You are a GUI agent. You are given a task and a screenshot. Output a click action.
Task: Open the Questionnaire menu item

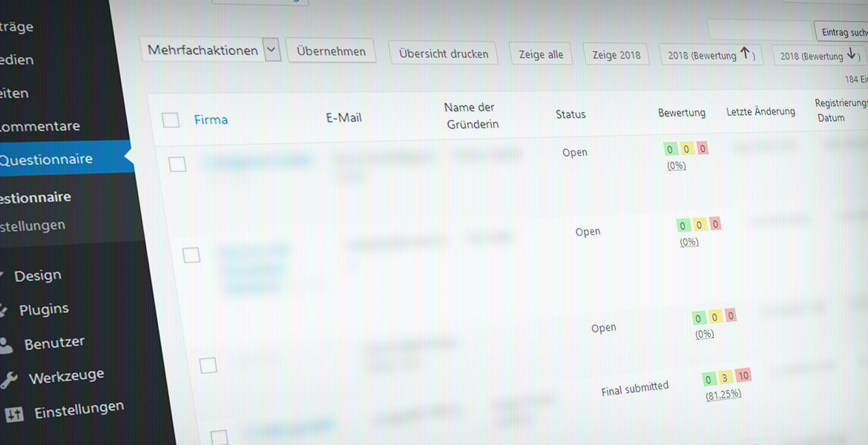(x=47, y=159)
